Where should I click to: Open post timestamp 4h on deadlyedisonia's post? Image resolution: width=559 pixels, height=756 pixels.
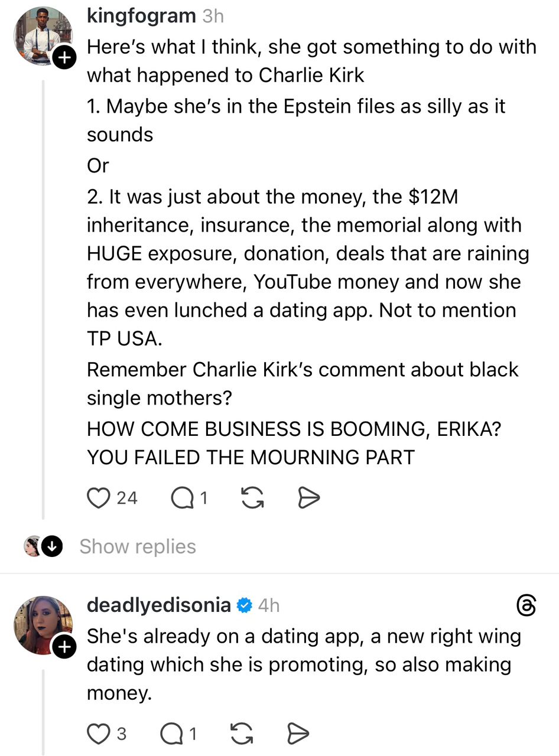pos(269,605)
